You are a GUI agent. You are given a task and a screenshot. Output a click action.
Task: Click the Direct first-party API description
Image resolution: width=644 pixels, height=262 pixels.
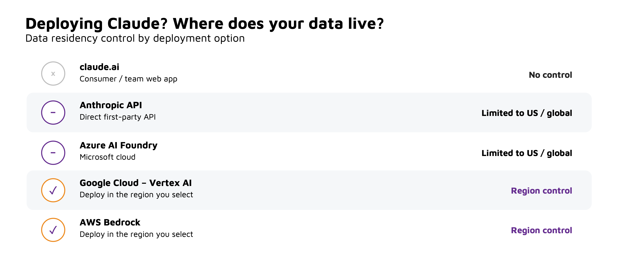point(118,117)
